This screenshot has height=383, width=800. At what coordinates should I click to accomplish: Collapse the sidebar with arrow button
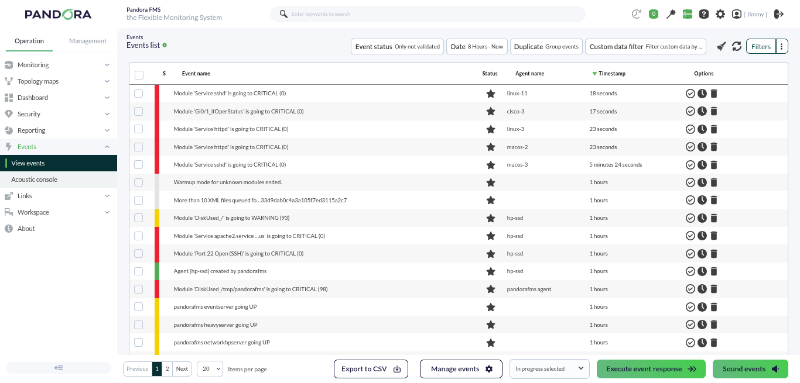[x=58, y=368]
